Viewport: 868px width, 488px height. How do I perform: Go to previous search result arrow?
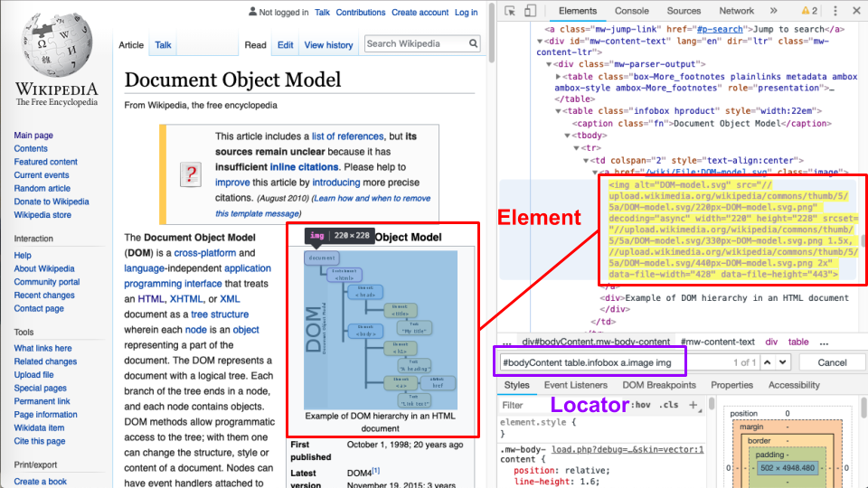(768, 362)
